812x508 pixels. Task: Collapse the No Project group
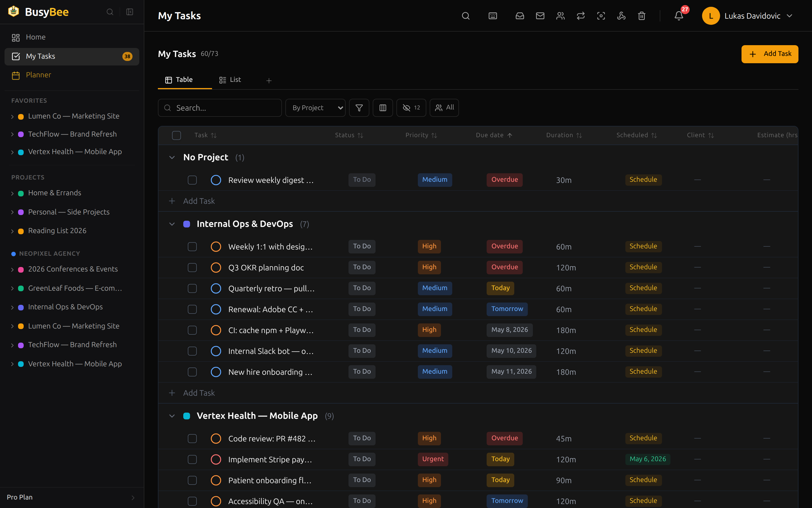click(172, 157)
